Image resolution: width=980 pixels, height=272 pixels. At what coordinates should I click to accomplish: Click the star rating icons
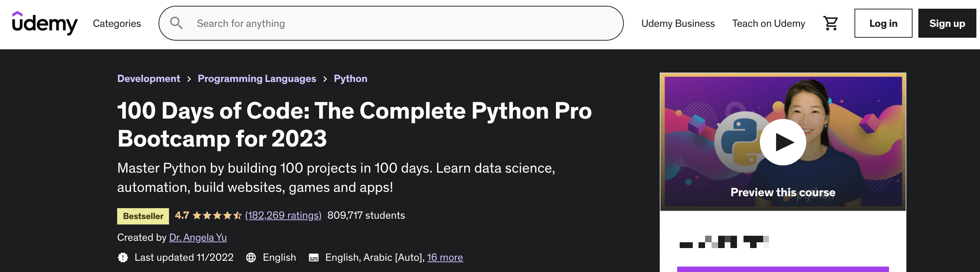tap(217, 216)
